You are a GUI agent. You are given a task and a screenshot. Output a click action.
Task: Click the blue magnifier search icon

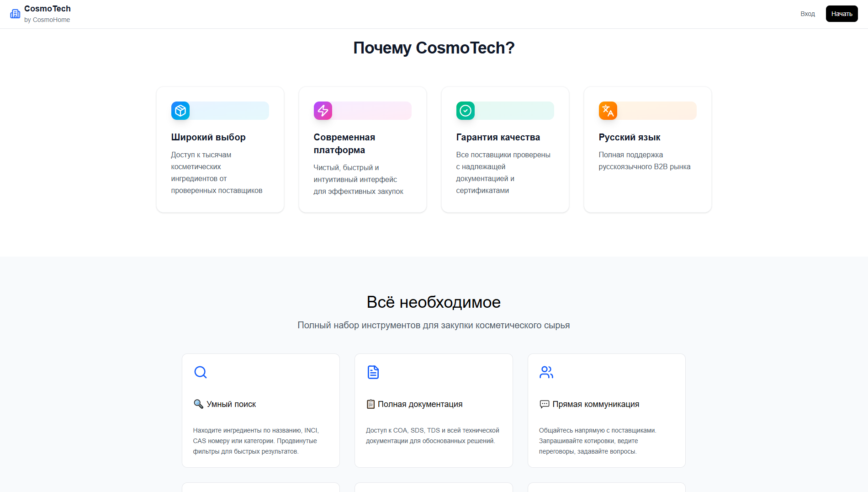[201, 372]
